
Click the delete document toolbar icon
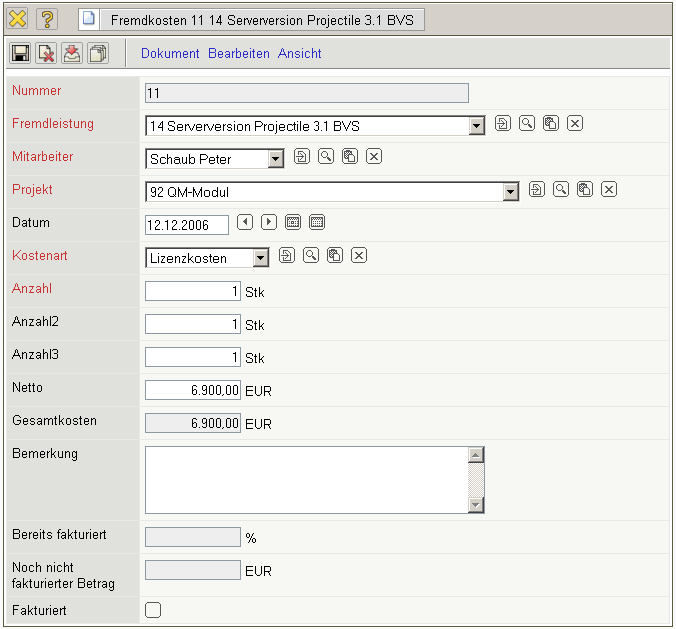(x=46, y=54)
